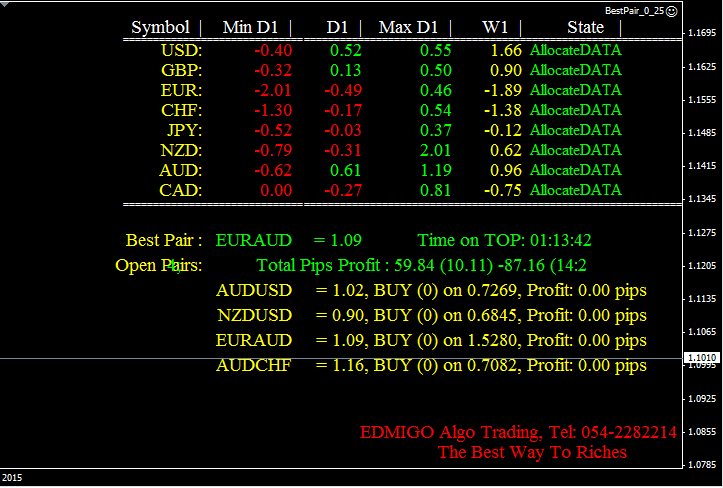Click USD Min D1 value -0.40
723x488 pixels.
coord(273,50)
